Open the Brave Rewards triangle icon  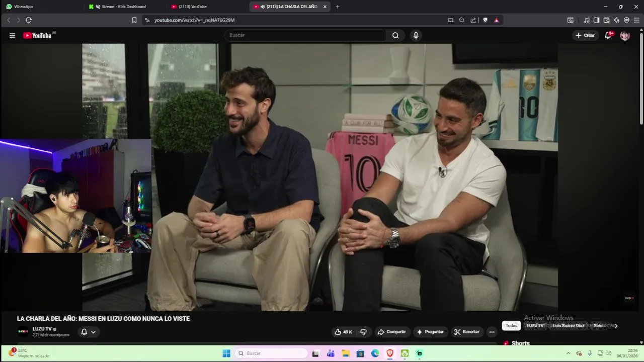tap(496, 20)
